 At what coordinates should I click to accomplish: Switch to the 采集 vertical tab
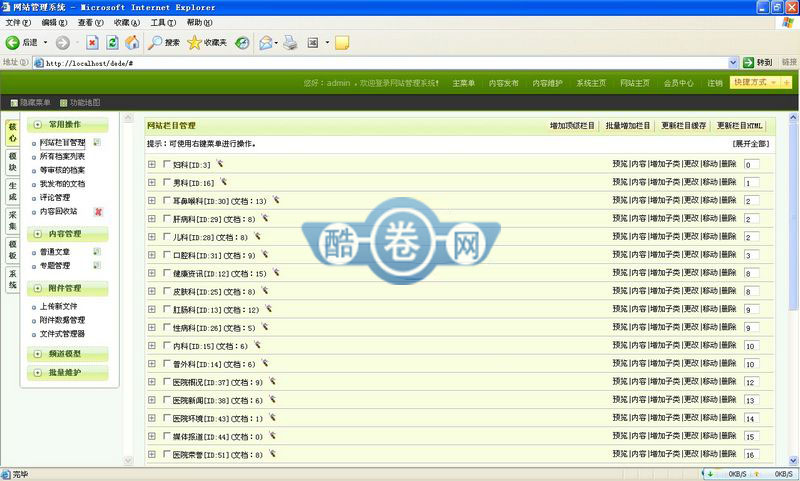pos(12,220)
